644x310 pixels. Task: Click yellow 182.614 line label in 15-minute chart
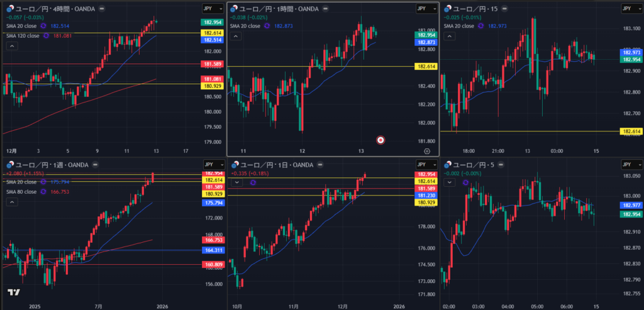click(631, 131)
